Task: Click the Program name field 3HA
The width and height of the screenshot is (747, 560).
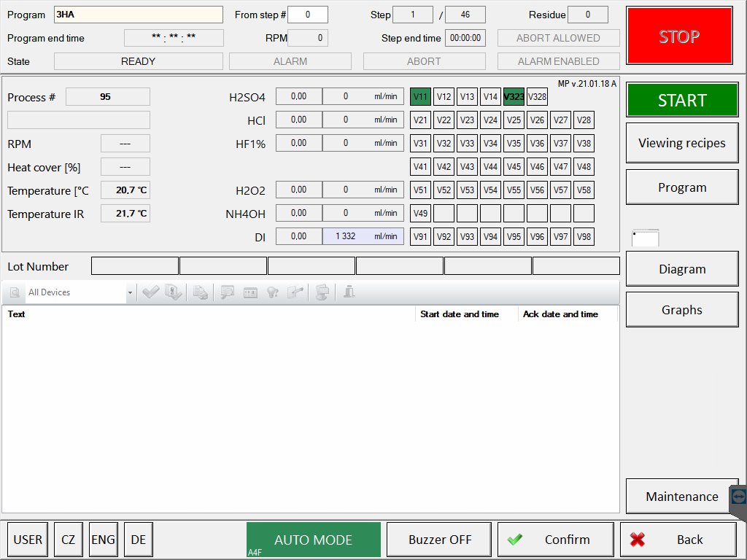Action: pyautogui.click(x=138, y=15)
